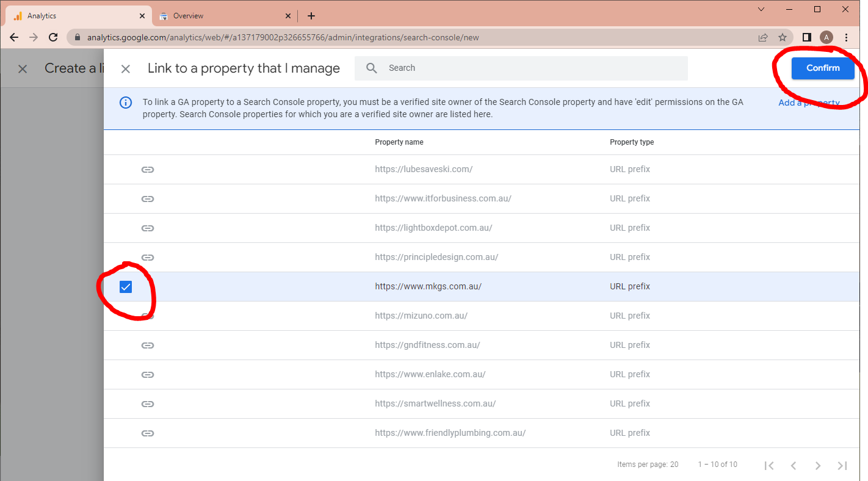
Task: Bookmark this page with the star icon
Action: [x=783, y=37]
